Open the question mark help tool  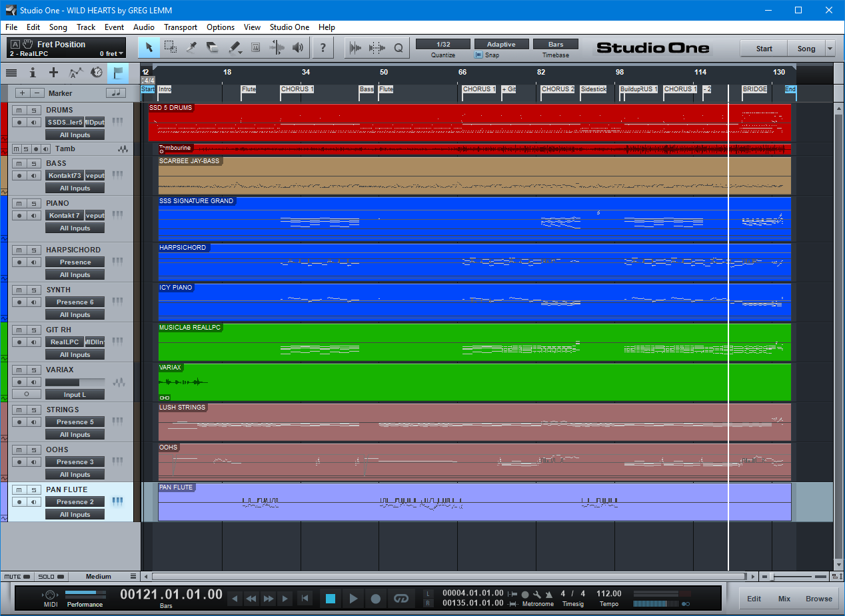tap(323, 47)
